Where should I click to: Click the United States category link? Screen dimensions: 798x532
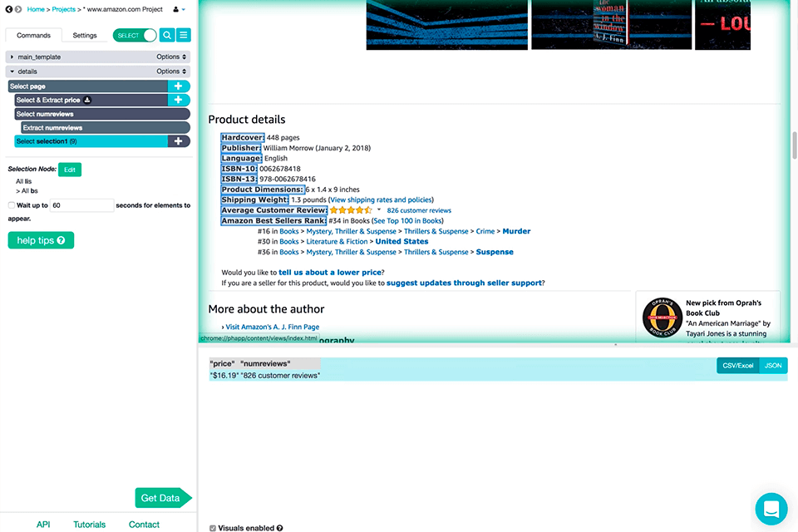pyautogui.click(x=402, y=241)
